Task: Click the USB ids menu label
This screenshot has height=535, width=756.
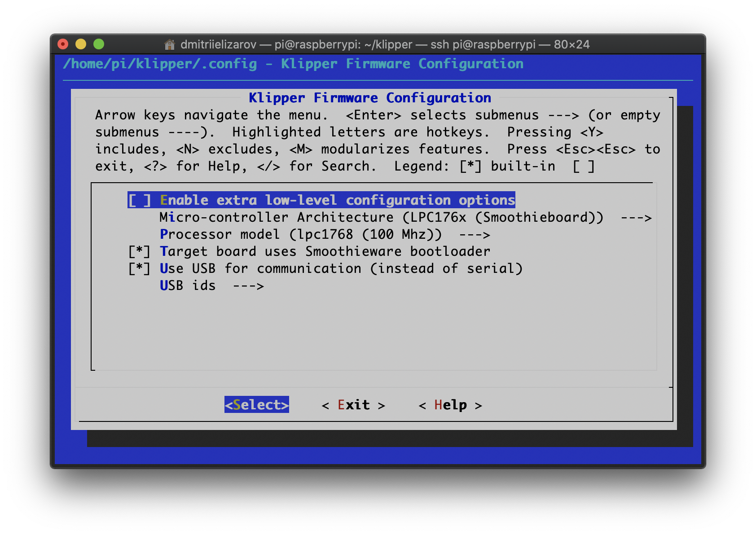Action: 188,286
